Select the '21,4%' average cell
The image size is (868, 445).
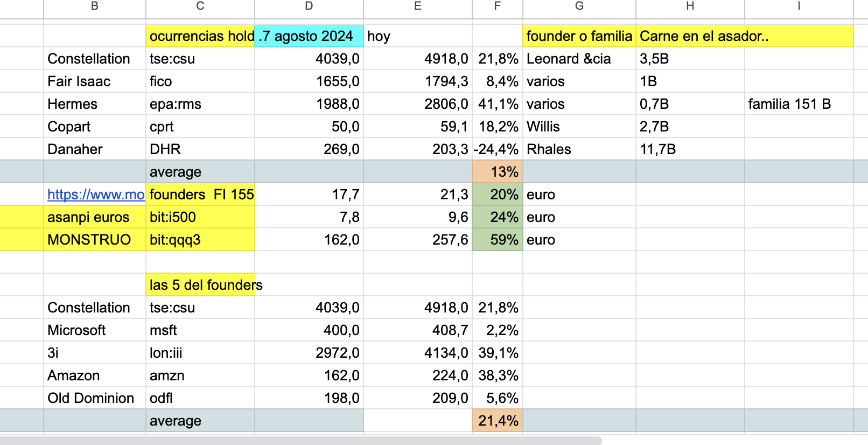pyautogui.click(x=498, y=421)
